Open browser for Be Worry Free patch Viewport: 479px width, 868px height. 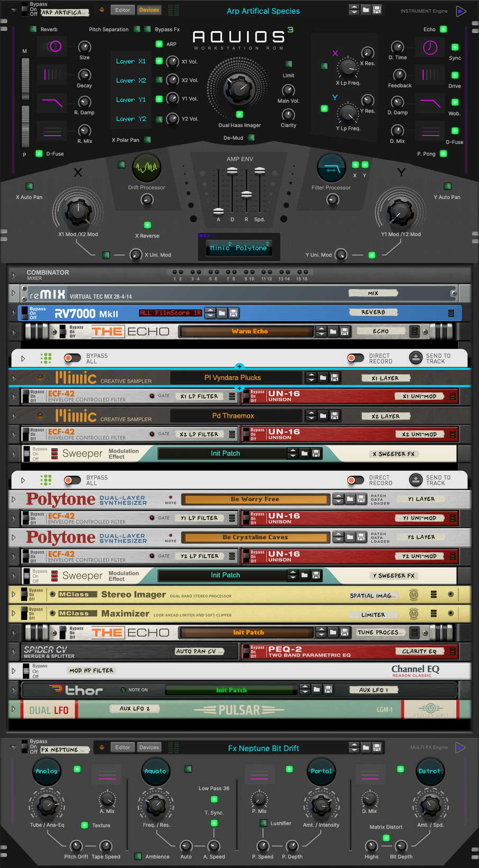350,499
